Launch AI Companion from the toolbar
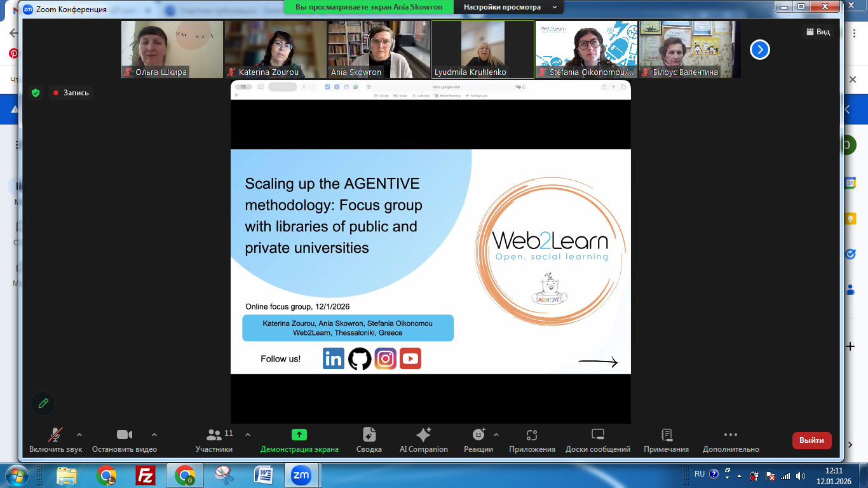 (x=423, y=435)
